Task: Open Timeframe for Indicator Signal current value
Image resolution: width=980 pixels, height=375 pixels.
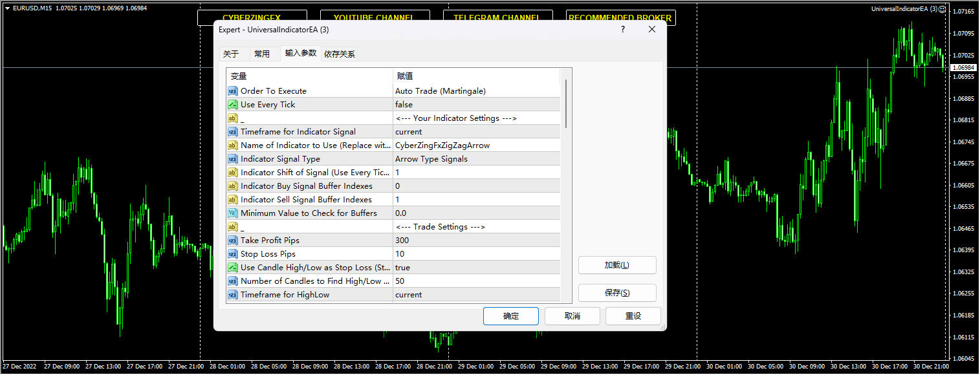Action: pyautogui.click(x=476, y=132)
